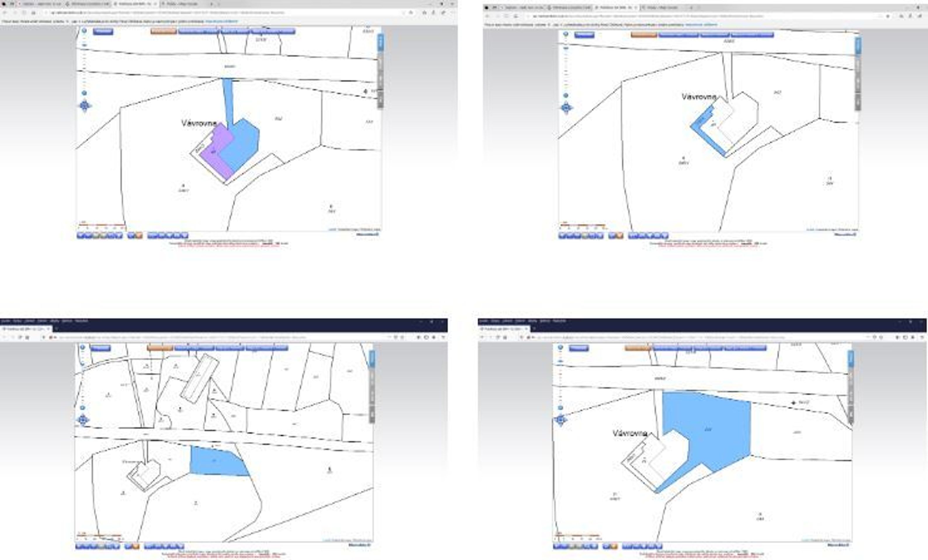The height and width of the screenshot is (560, 928).
Task: Click dark blue button at bottom-right map corner
Action: (579, 348)
